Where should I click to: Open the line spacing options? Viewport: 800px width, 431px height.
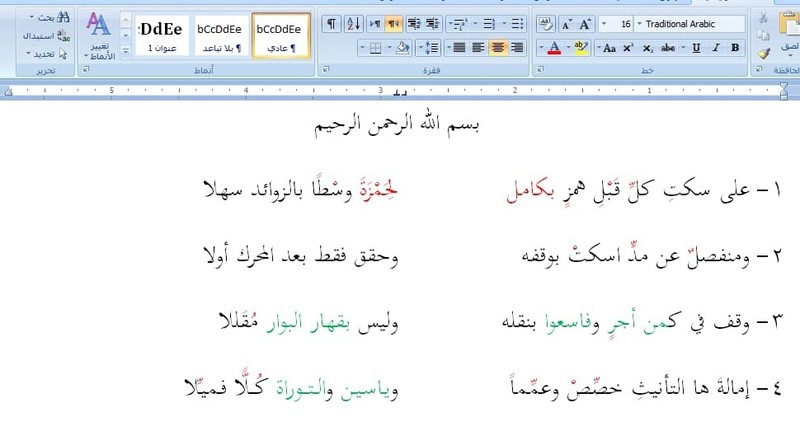(x=430, y=47)
